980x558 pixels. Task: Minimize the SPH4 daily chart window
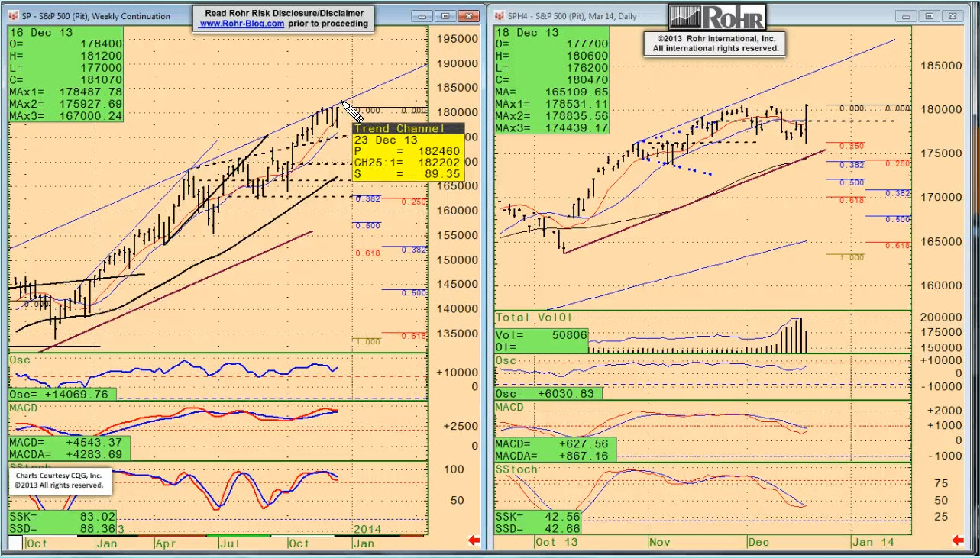(906, 16)
